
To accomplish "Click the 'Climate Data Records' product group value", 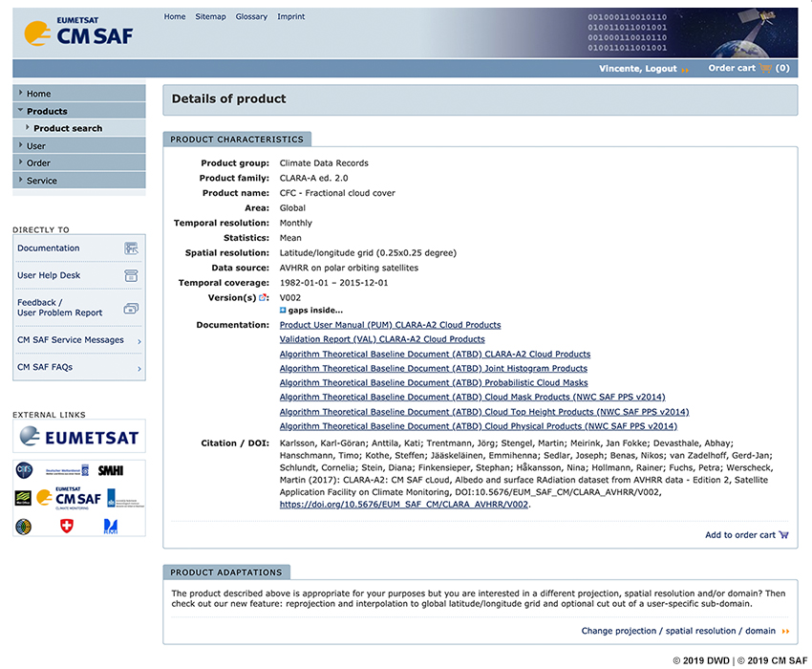I will pyautogui.click(x=324, y=162).
